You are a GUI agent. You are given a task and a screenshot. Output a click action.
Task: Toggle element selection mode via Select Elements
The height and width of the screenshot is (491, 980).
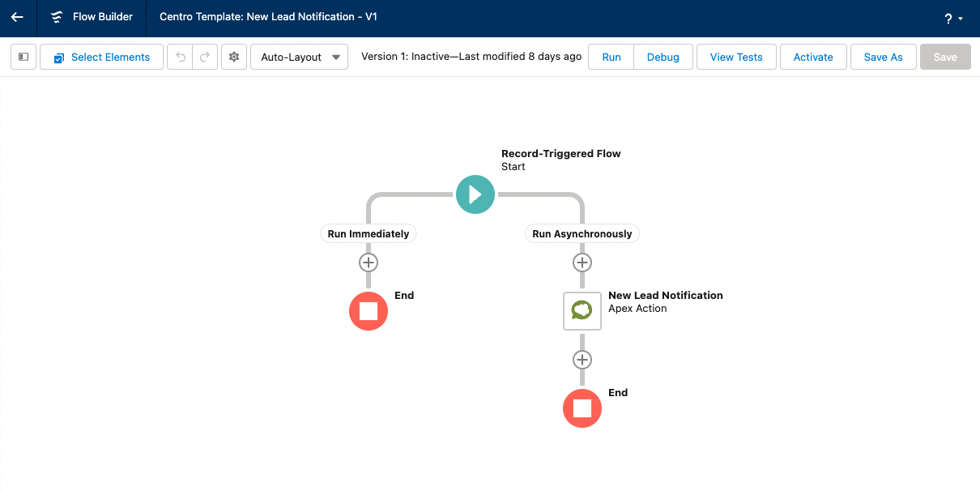100,57
